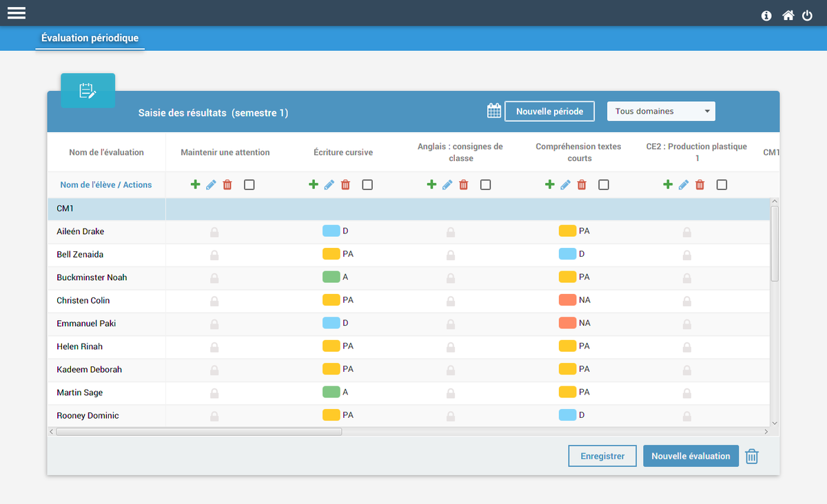Screen dimensions: 827x504
Task: Delete Anglais consignes de classe evaluation
Action: point(464,185)
